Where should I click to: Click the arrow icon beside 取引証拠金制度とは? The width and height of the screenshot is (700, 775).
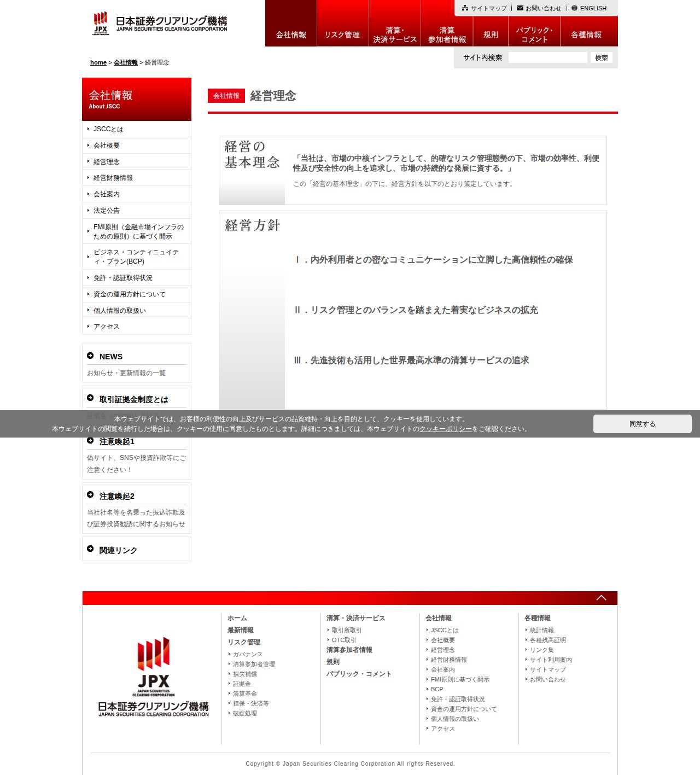pos(90,398)
